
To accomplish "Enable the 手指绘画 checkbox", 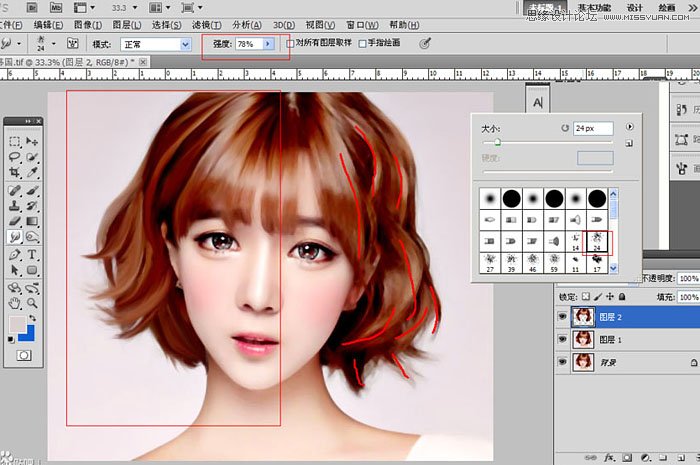I will pos(362,44).
